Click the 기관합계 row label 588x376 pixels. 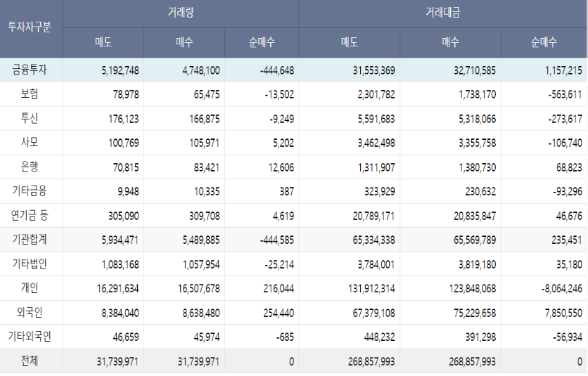tap(30, 240)
